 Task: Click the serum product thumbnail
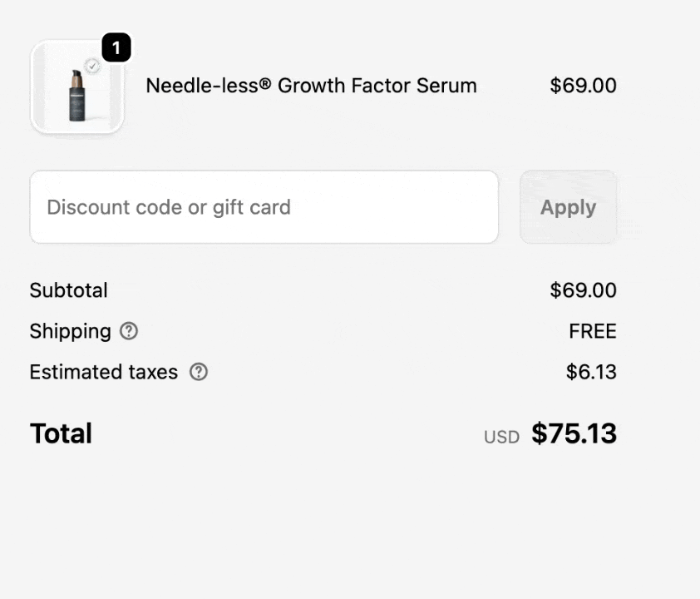[76, 87]
